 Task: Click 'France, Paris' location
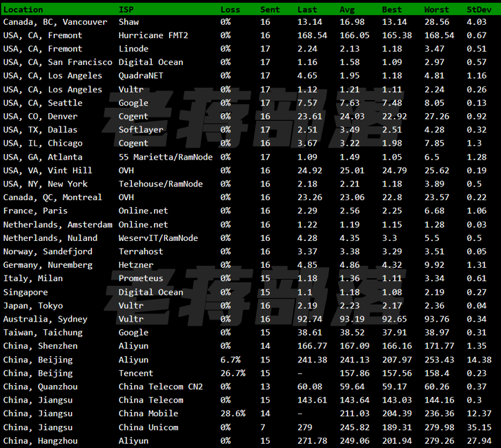tap(35, 211)
